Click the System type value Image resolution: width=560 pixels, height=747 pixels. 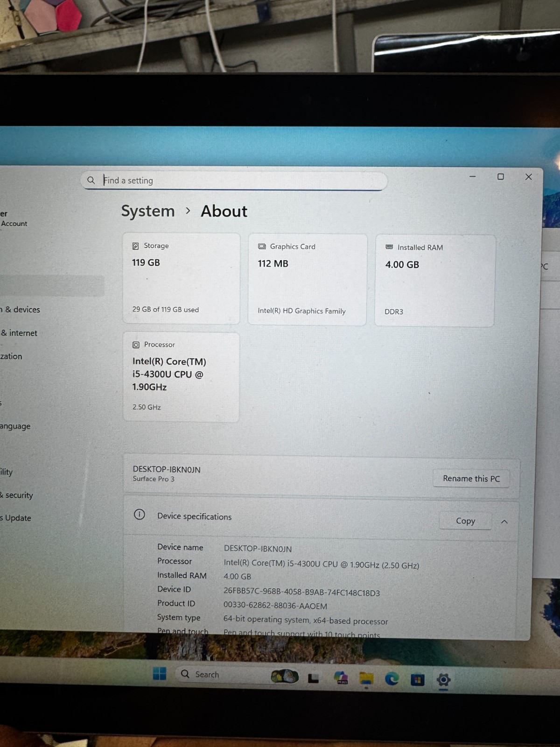306,620
